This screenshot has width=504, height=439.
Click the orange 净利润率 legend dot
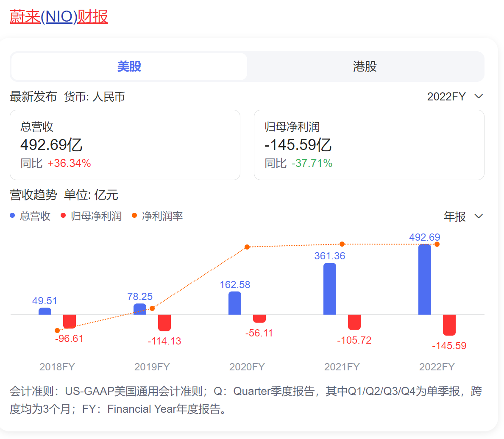tap(134, 216)
